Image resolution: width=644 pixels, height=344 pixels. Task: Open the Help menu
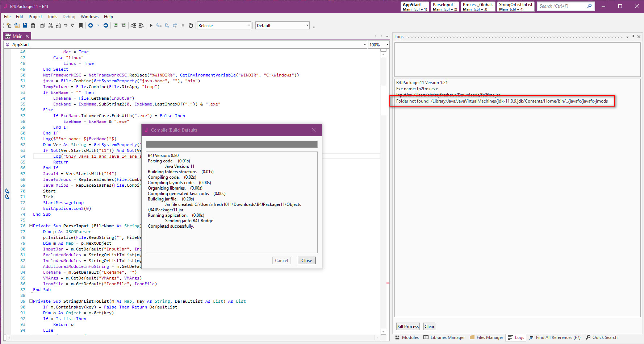(108, 17)
